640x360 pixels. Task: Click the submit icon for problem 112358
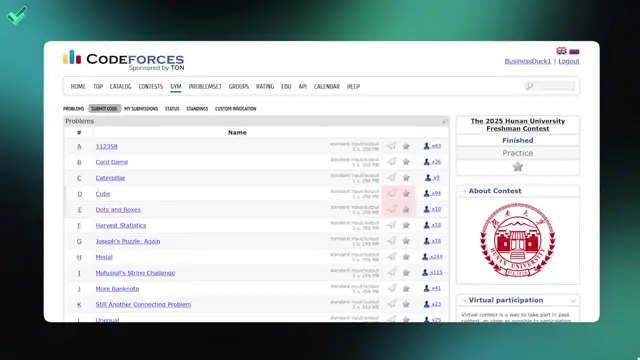pyautogui.click(x=391, y=146)
